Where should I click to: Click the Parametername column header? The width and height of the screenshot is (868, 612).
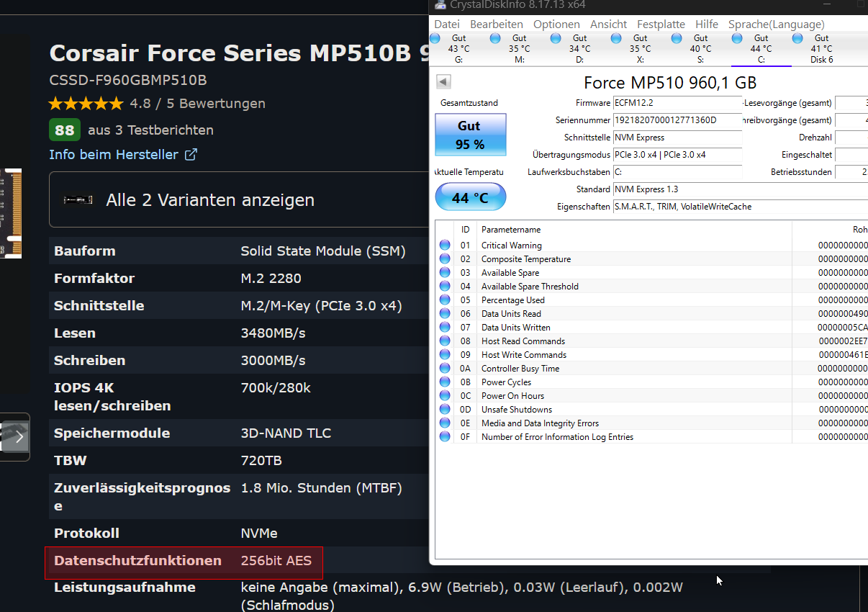point(634,230)
